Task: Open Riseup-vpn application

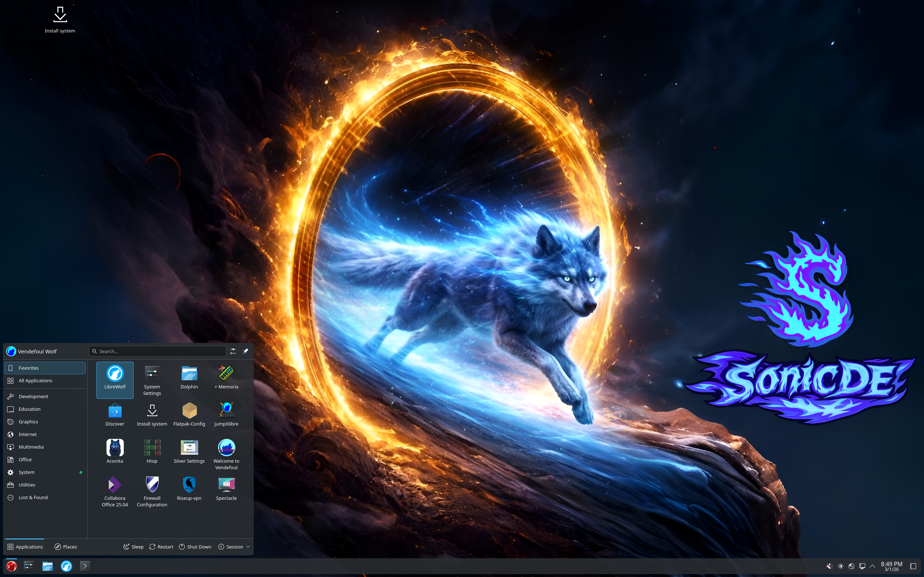Action: pos(189,488)
